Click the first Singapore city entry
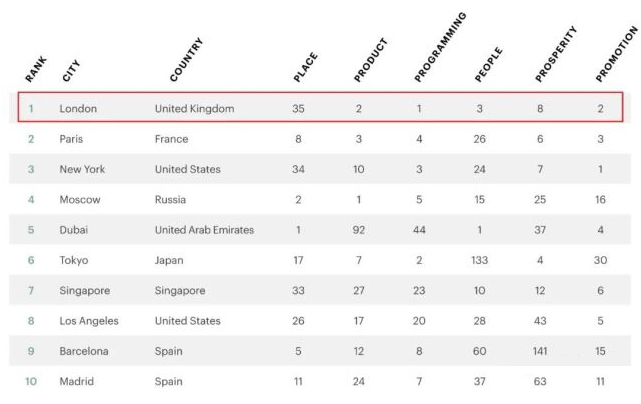The image size is (641, 404). tap(85, 291)
